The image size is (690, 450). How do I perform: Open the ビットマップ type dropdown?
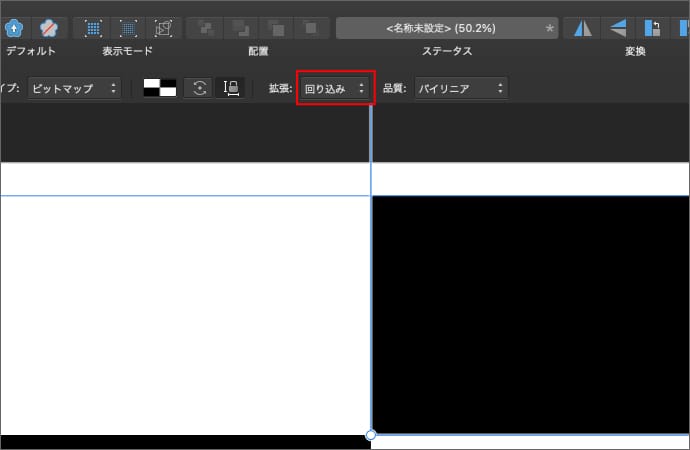pos(75,88)
